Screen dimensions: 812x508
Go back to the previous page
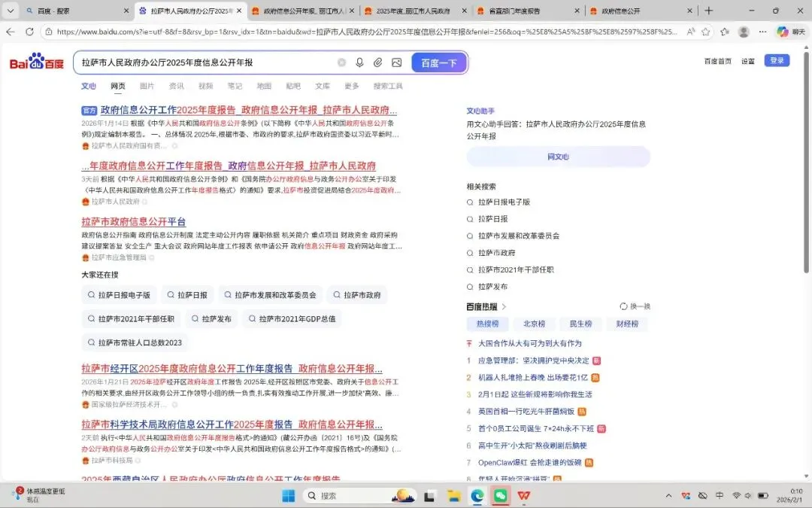pyautogui.click(x=11, y=32)
